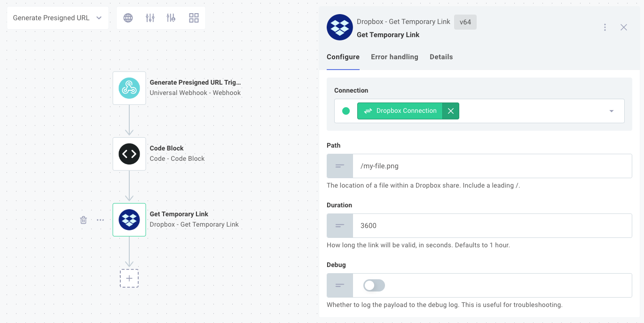Remove the Dropbox Connection with the X

point(450,110)
